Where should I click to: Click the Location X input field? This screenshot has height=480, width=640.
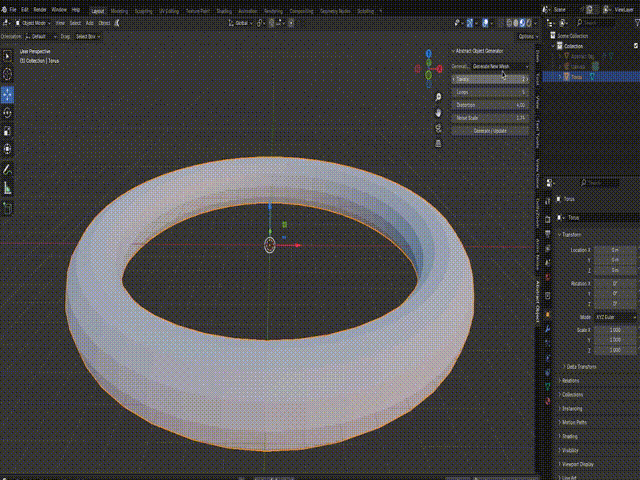coord(615,250)
